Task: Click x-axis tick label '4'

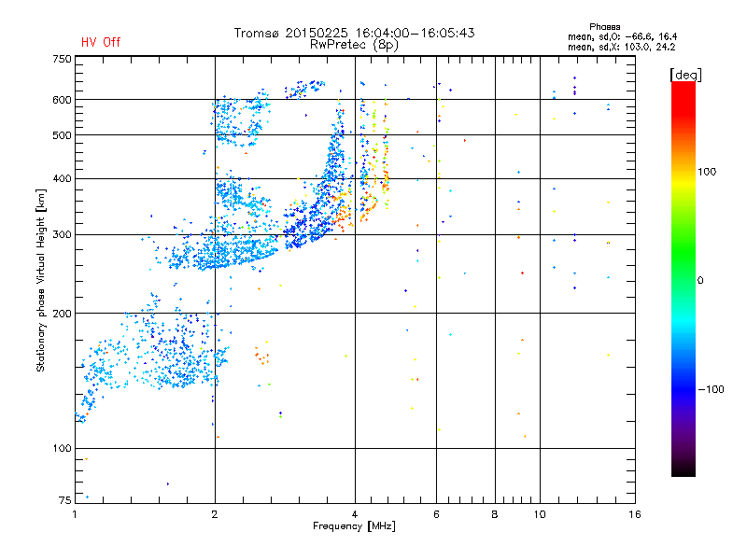Action: coord(355,514)
